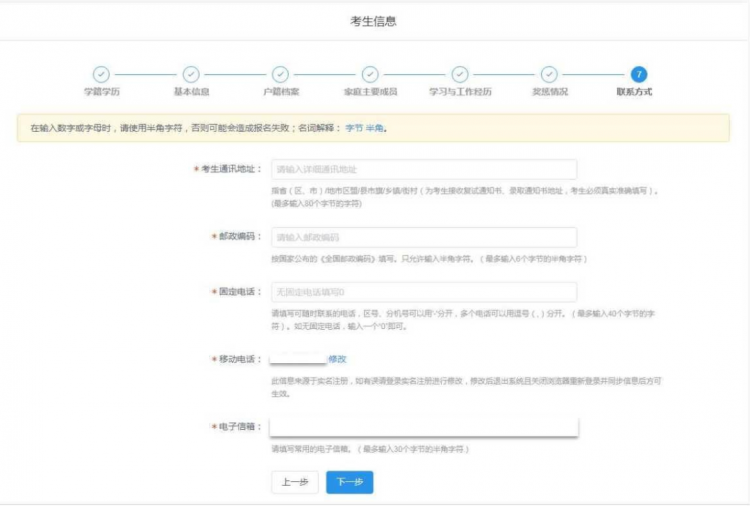Click the 户籍档案 step checkmark icon

click(280, 75)
